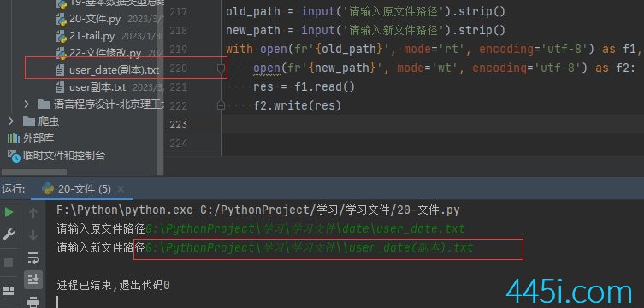The height and width of the screenshot is (308, 644).
Task: Click the Stop process square icon
Action: pyautogui.click(x=9, y=263)
